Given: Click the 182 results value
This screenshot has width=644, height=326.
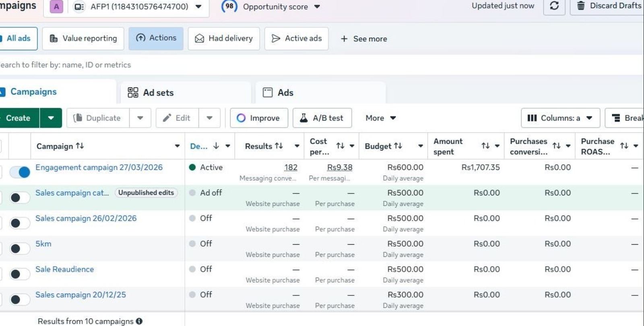Looking at the screenshot, I should point(291,167).
